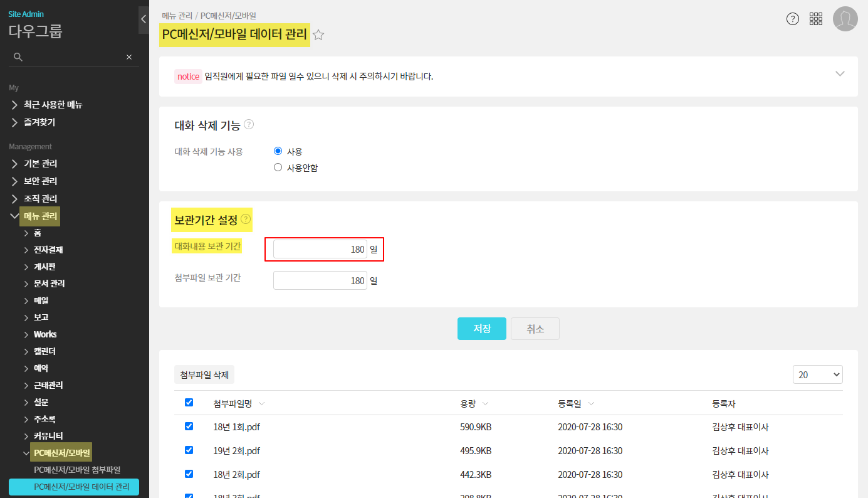Clear sidebar search with the X icon
Screen dimensions: 868x498
click(129, 57)
